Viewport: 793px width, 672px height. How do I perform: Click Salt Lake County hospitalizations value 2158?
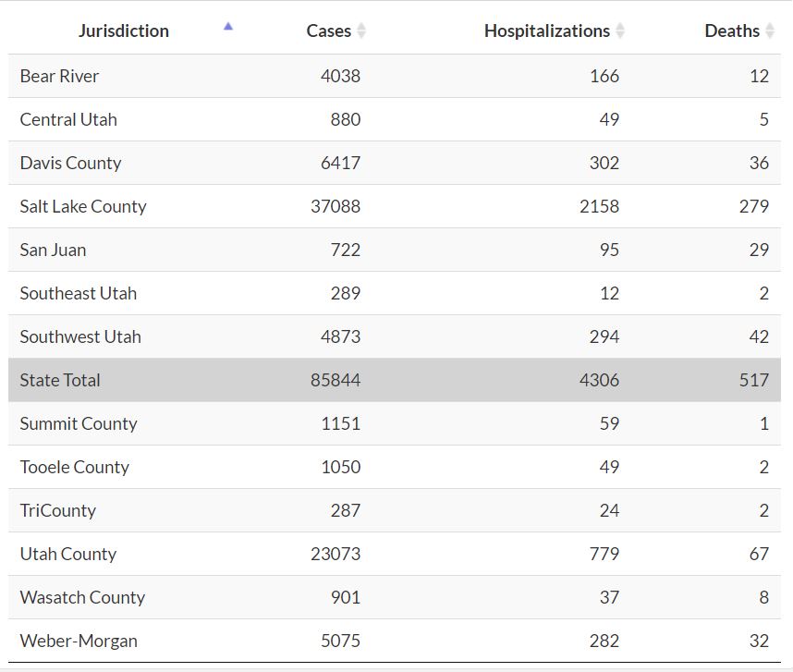[599, 206]
